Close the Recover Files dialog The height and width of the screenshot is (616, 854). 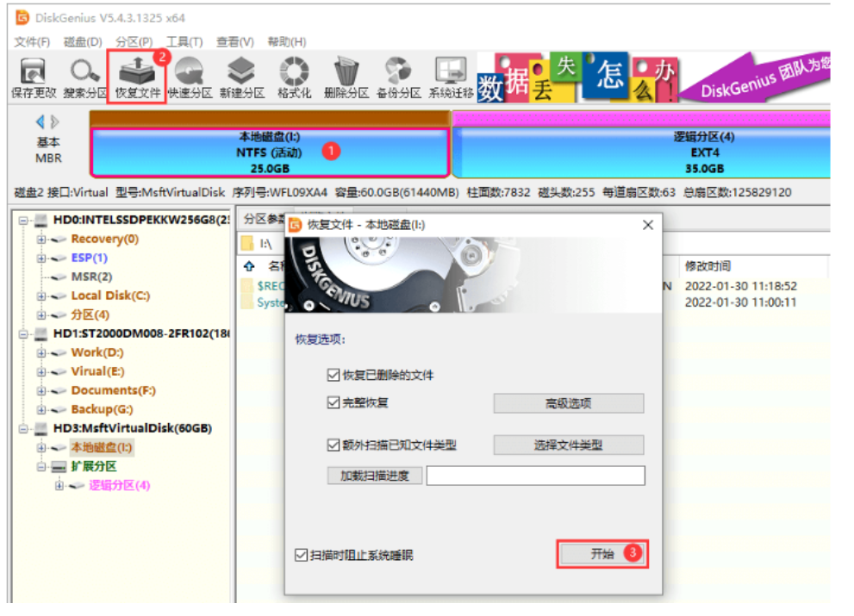tap(647, 225)
